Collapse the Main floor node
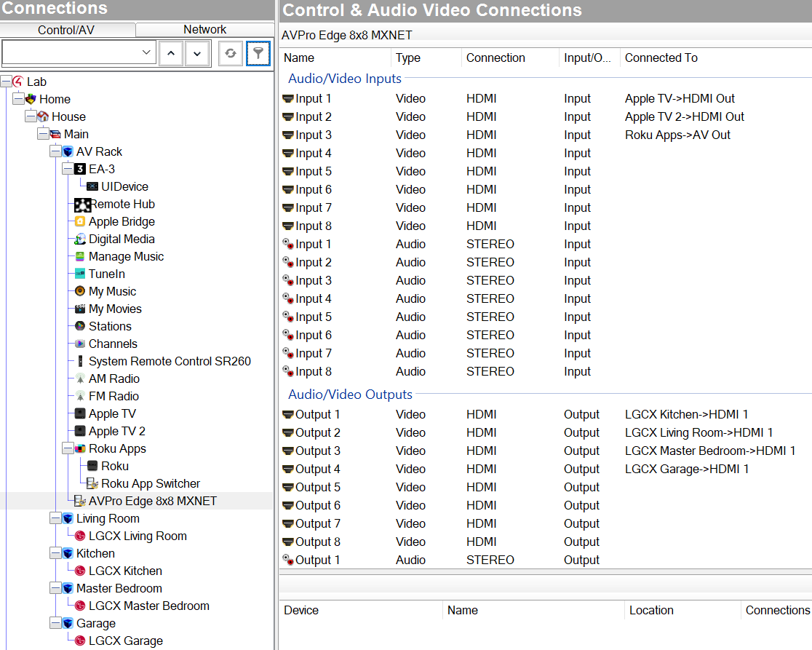 [x=43, y=134]
